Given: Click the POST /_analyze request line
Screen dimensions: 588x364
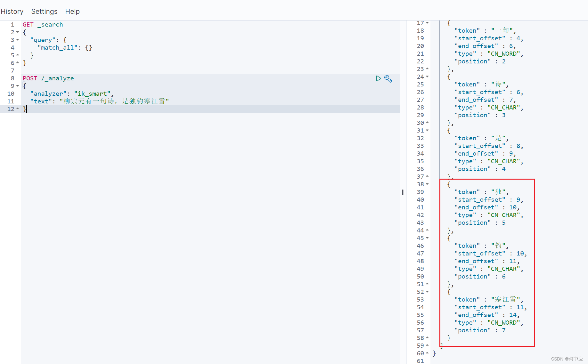Looking at the screenshot, I should [x=48, y=78].
